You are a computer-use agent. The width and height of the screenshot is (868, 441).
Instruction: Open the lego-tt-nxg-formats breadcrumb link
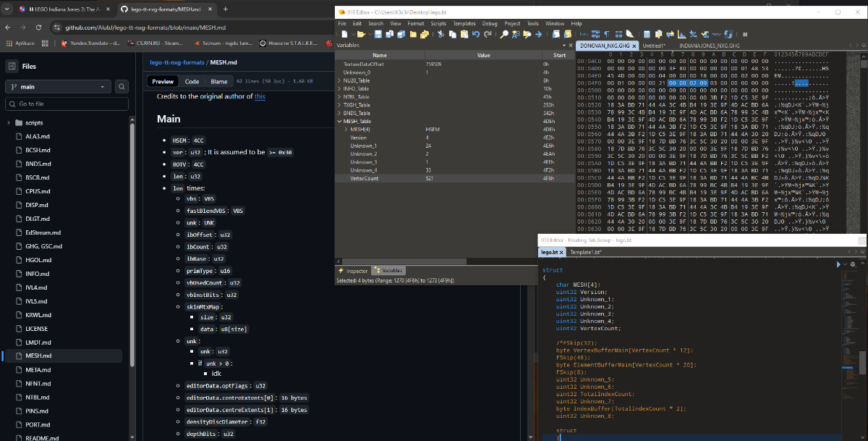(x=176, y=62)
